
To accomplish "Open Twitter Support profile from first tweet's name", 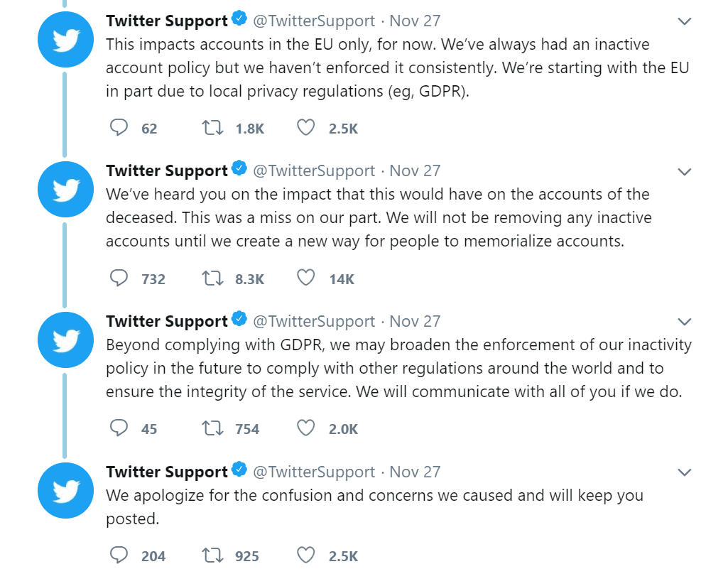I will (167, 21).
